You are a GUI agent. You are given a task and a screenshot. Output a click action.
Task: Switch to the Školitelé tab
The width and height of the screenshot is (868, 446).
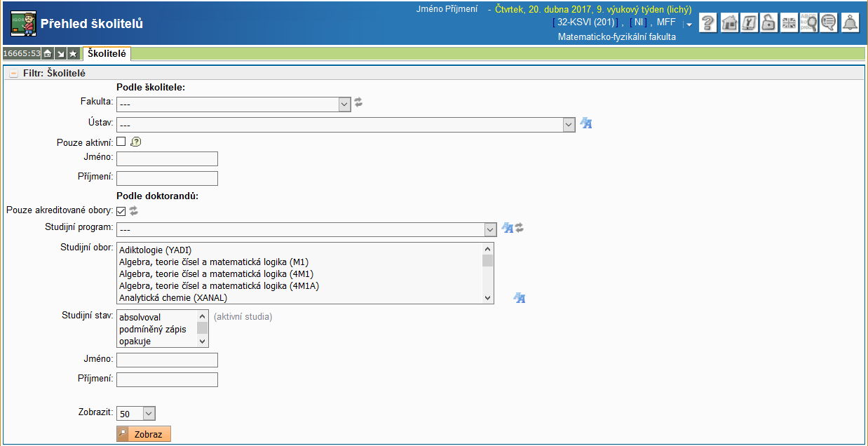pos(107,53)
